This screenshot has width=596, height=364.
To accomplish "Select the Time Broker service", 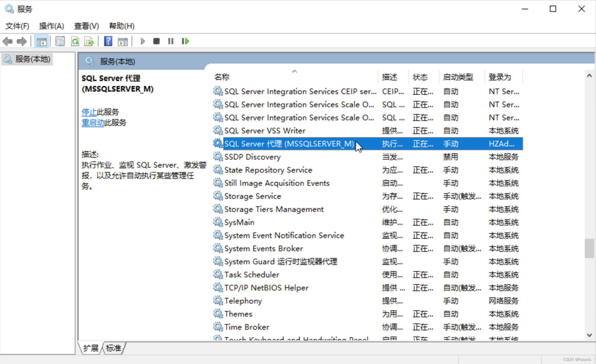I will click(368, 327).
